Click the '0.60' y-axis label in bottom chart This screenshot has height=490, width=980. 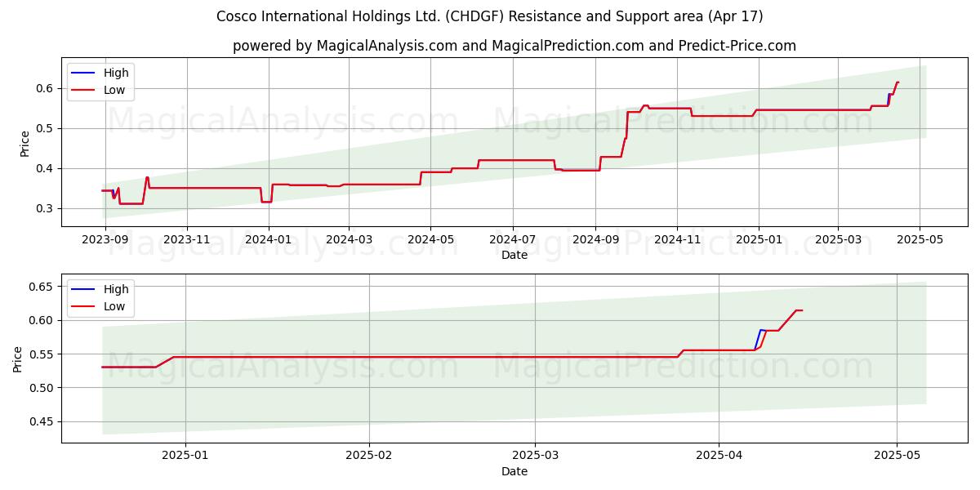pos(42,320)
